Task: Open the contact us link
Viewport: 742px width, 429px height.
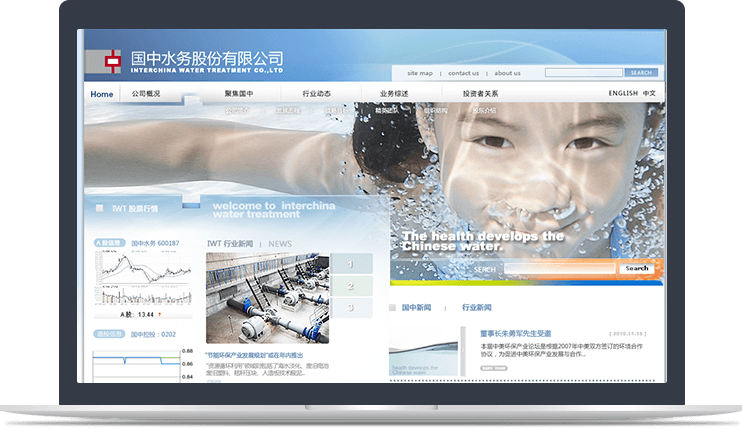Action: pos(463,73)
